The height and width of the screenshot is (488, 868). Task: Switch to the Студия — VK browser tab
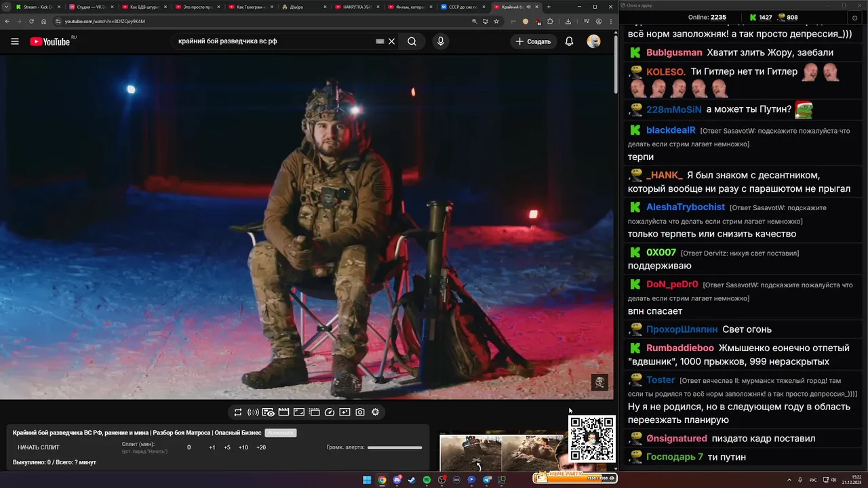(x=90, y=7)
